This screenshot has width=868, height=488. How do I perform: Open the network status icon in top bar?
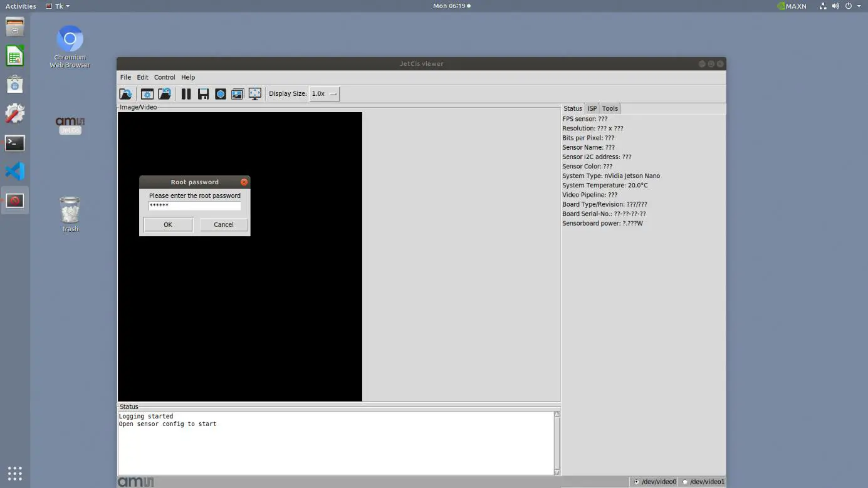point(822,6)
